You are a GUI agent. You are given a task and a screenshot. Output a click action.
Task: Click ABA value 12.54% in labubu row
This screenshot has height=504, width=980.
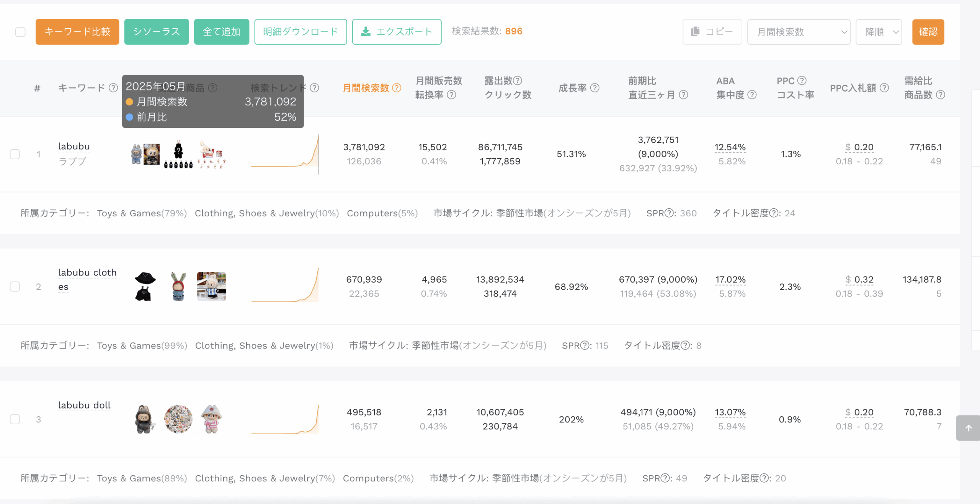[730, 147]
